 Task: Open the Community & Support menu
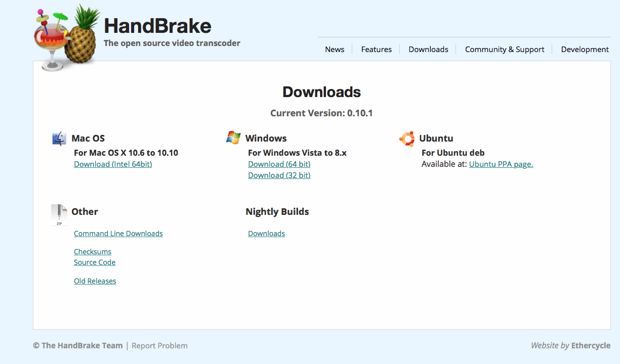(505, 50)
